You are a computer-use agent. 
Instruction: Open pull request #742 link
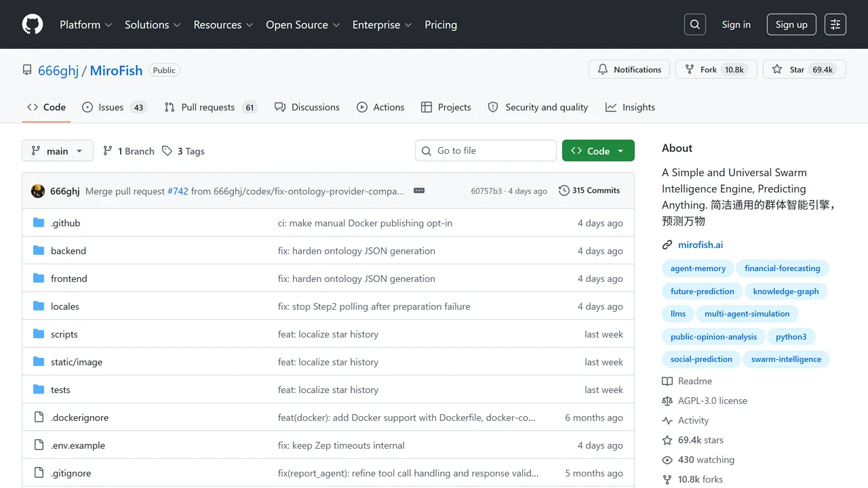point(178,191)
